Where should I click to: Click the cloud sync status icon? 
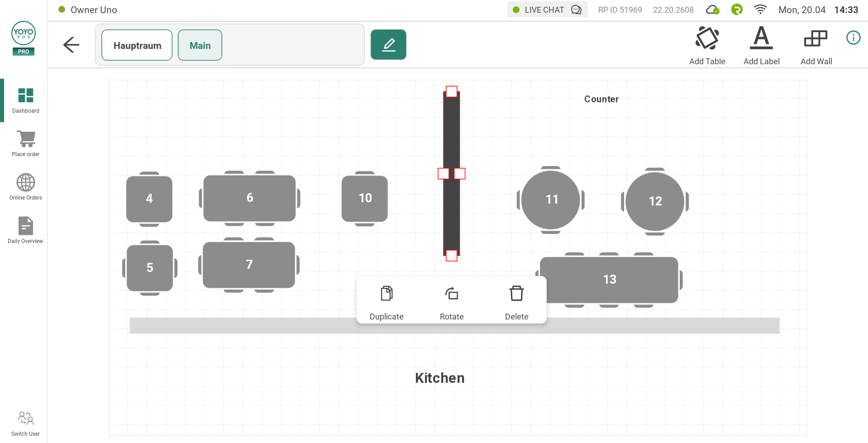pos(712,10)
